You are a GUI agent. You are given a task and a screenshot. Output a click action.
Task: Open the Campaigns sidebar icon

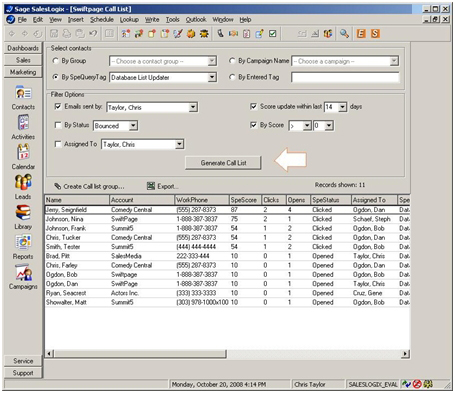point(23,272)
